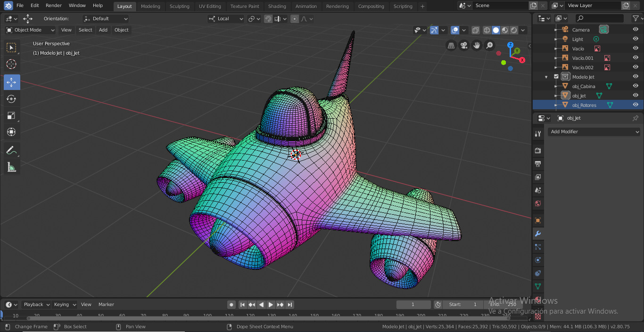Viewport: 644px width, 332px height.
Task: Switch to Material Preview shading
Action: tap(505, 30)
